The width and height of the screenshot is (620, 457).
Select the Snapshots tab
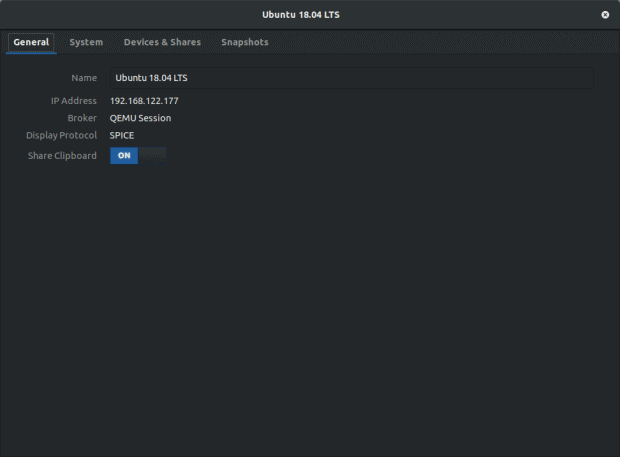point(244,42)
